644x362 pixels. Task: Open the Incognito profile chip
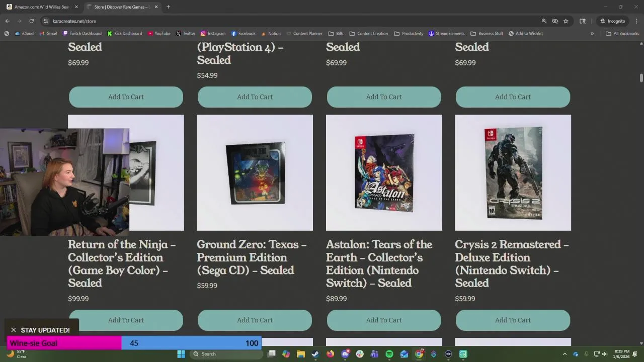click(x=613, y=21)
